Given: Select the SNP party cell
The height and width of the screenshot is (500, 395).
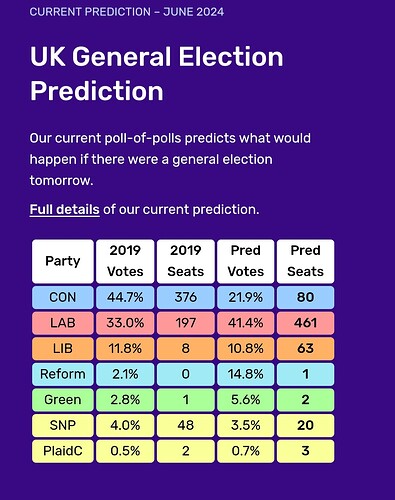Looking at the screenshot, I should pos(63,425).
